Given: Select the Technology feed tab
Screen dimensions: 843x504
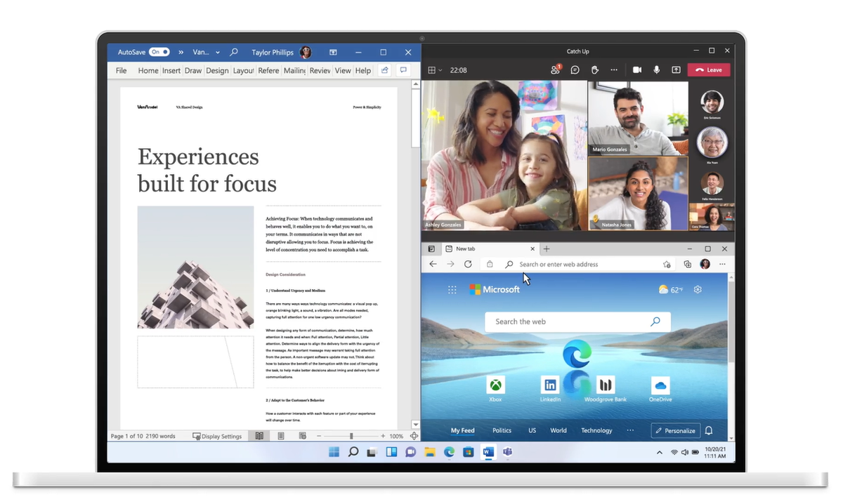Looking at the screenshot, I should click(596, 430).
